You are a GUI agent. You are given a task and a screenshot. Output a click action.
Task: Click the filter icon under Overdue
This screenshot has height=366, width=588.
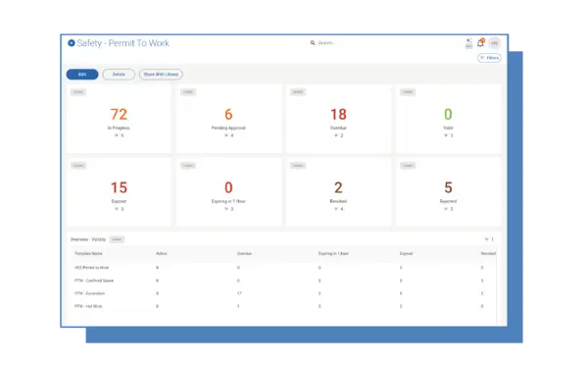tap(336, 135)
